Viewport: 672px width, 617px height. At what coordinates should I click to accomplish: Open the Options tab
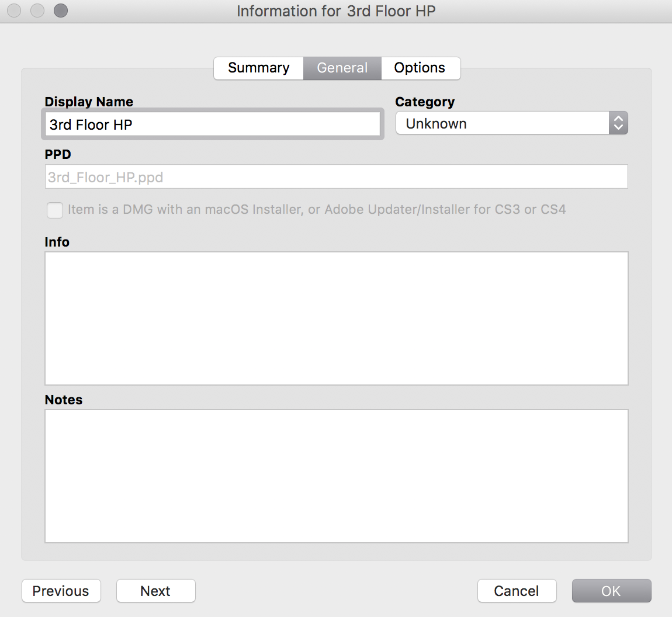tap(420, 68)
